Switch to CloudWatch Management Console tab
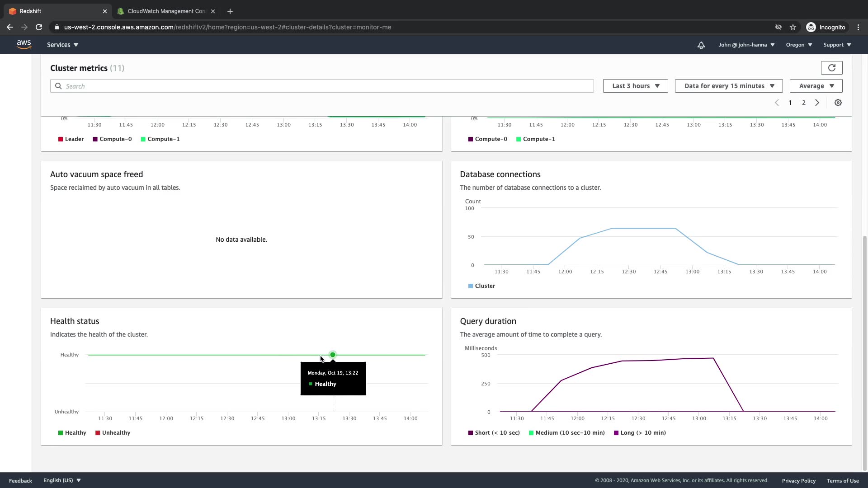This screenshot has width=868, height=488. [x=166, y=11]
